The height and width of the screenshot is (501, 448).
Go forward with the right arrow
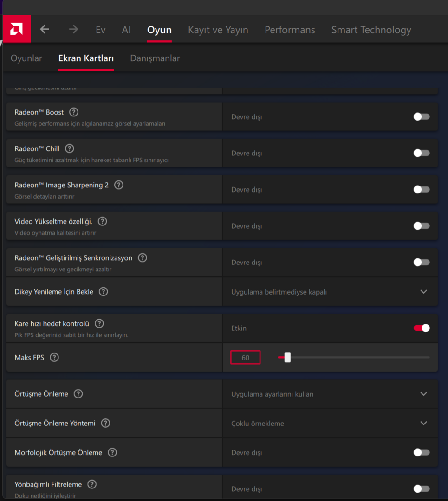[x=73, y=29]
